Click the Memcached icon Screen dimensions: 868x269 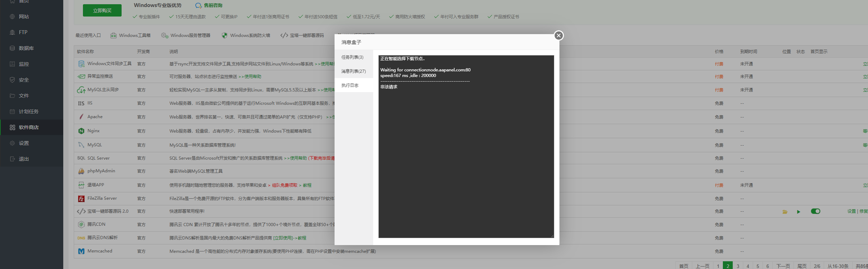[x=81, y=251]
